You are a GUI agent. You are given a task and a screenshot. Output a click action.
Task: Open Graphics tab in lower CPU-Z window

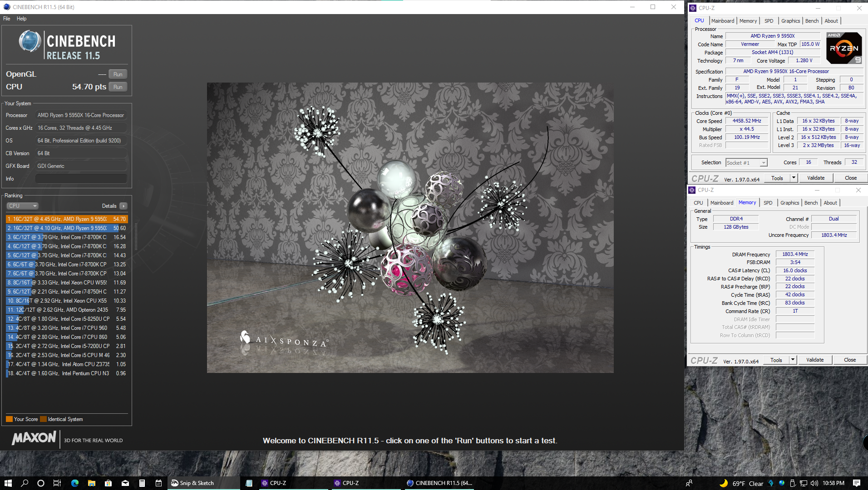tap(789, 203)
